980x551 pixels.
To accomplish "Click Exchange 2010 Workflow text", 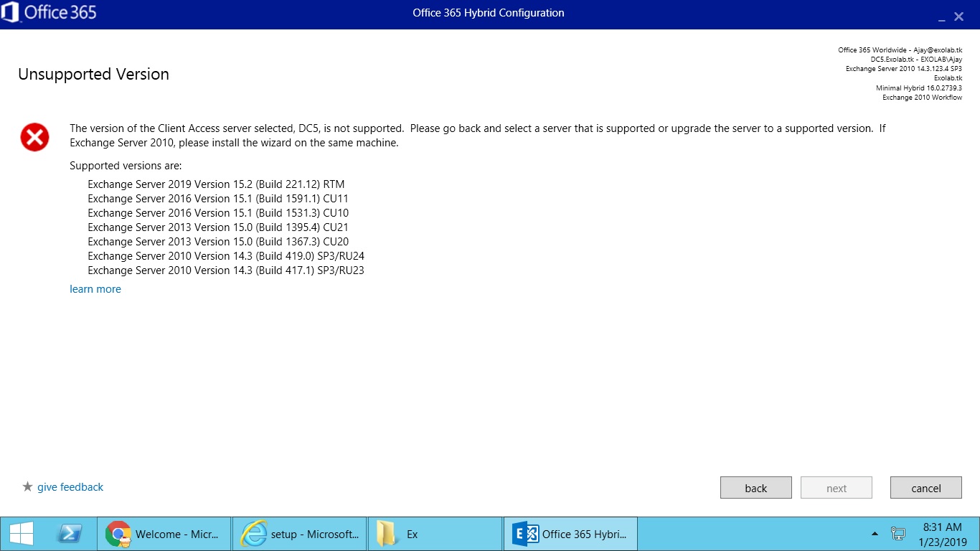I will click(x=922, y=97).
